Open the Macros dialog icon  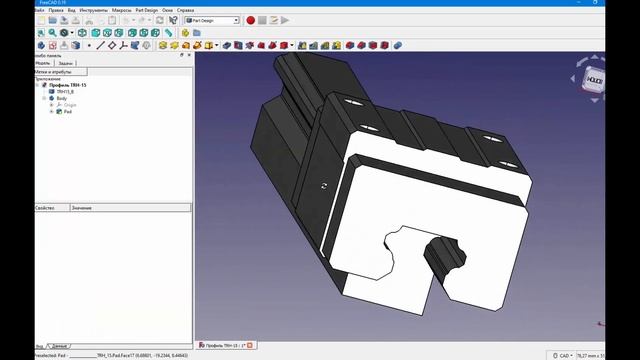pos(273,20)
